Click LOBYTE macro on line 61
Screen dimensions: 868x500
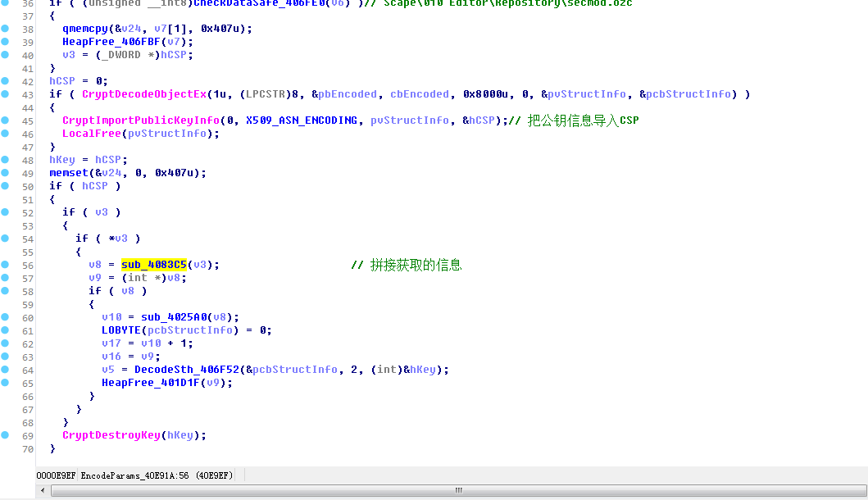(121, 330)
